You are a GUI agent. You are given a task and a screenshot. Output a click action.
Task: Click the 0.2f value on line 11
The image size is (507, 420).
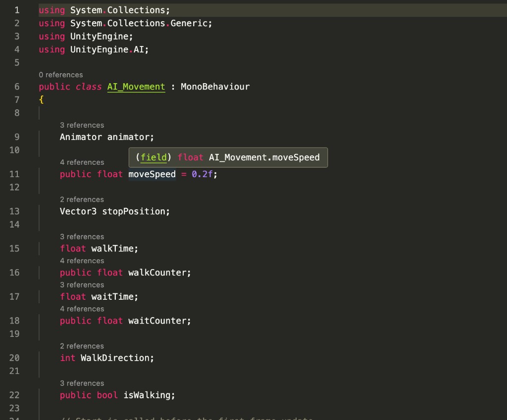click(x=202, y=175)
